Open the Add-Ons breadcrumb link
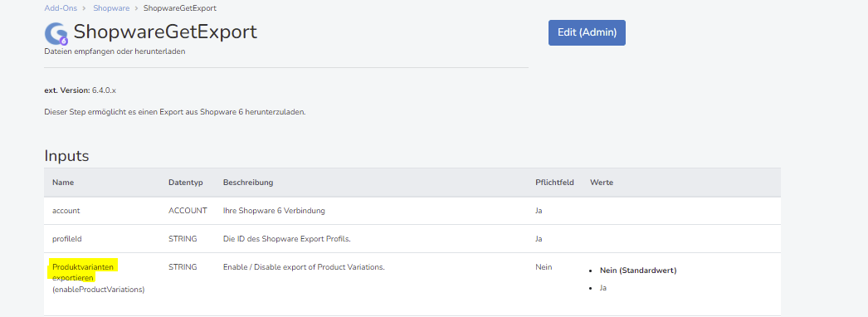Viewport: 868px width, 317px height. (x=61, y=8)
